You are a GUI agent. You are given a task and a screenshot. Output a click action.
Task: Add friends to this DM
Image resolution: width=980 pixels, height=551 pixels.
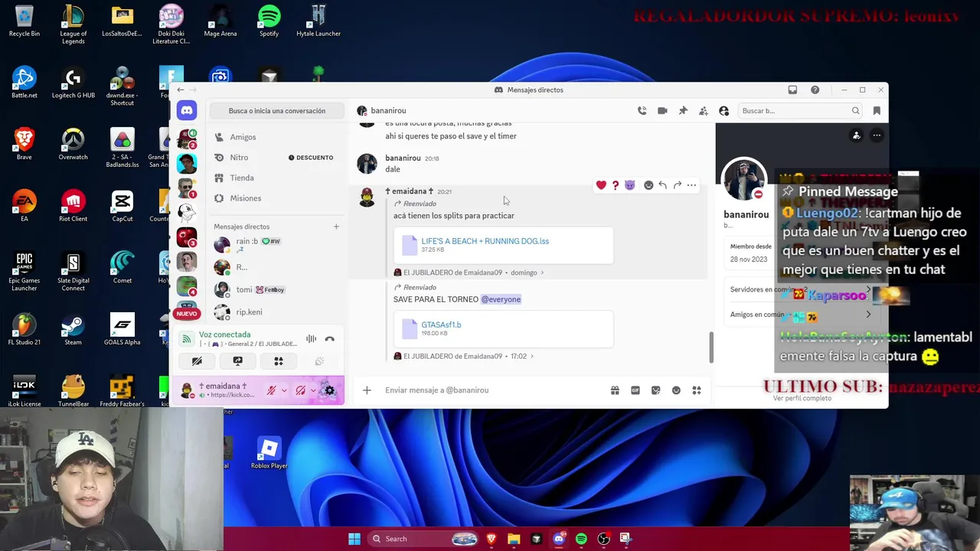(x=704, y=111)
